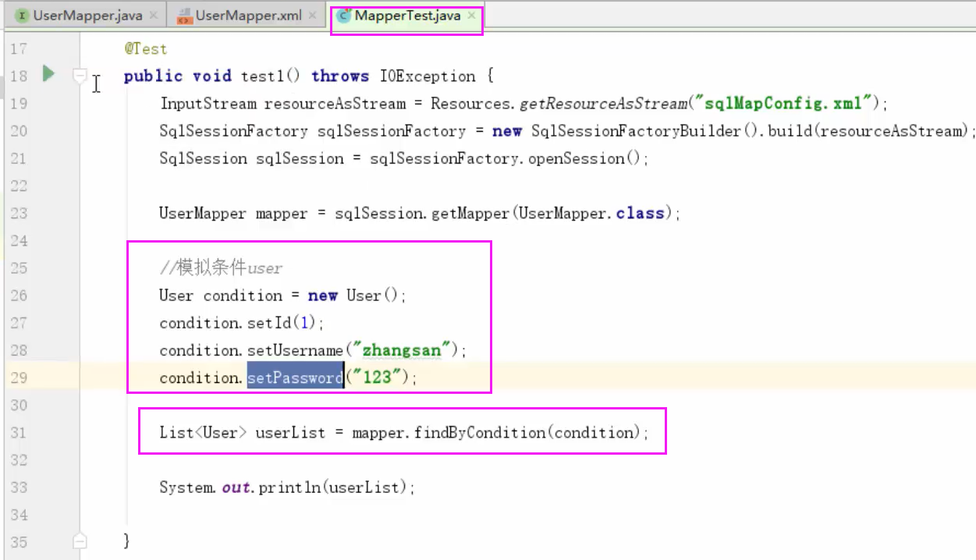Viewport: 976px width, 560px height.
Task: Click the italic out field on line 33
Action: tap(236, 487)
